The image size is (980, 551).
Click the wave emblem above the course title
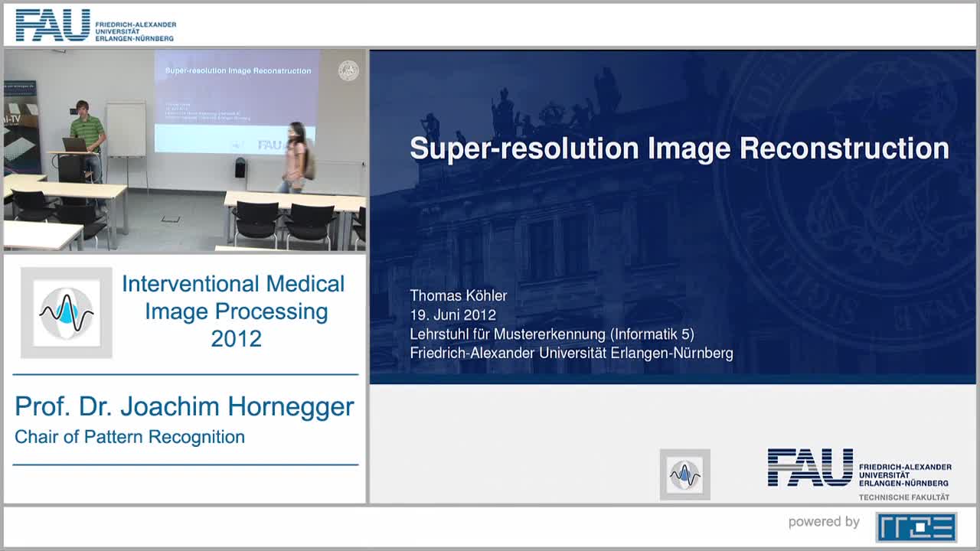(67, 311)
